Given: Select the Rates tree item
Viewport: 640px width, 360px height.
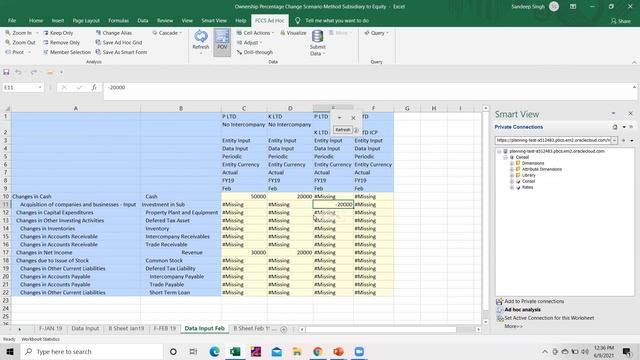Looking at the screenshot, I should [527, 187].
